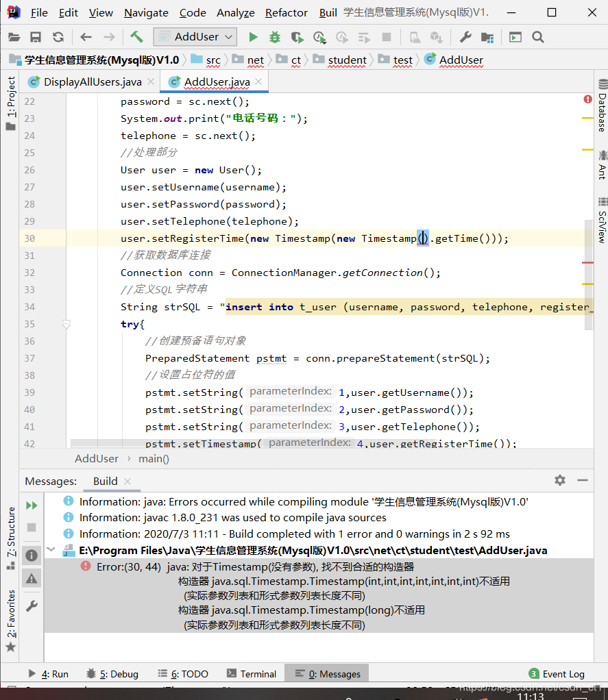
Task: Select the 'Build completed with 1 error' message
Action: [294, 534]
